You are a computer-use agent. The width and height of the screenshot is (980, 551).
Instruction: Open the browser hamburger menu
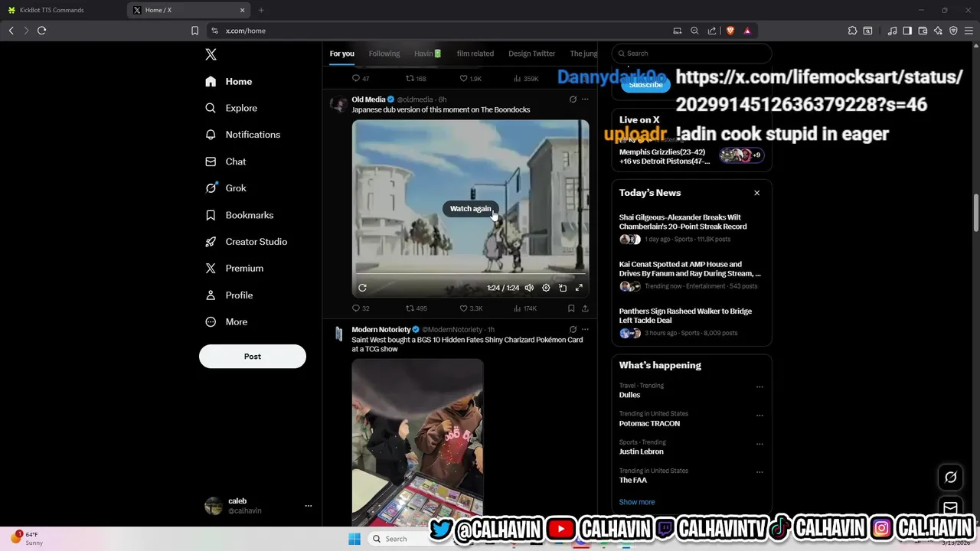click(969, 31)
